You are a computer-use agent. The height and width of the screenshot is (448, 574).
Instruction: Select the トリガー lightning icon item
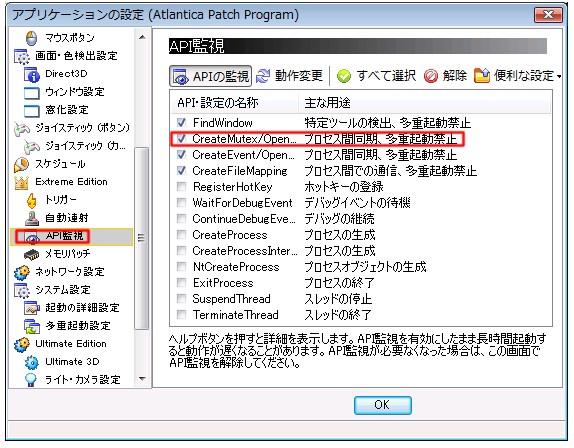click(32, 200)
